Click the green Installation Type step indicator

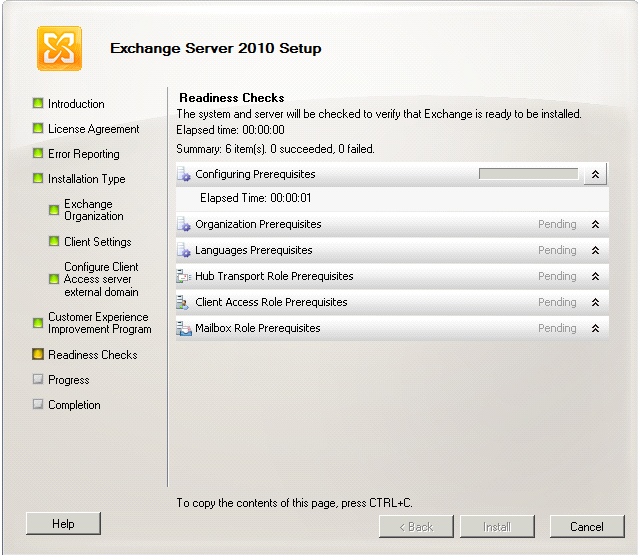[x=38, y=178]
